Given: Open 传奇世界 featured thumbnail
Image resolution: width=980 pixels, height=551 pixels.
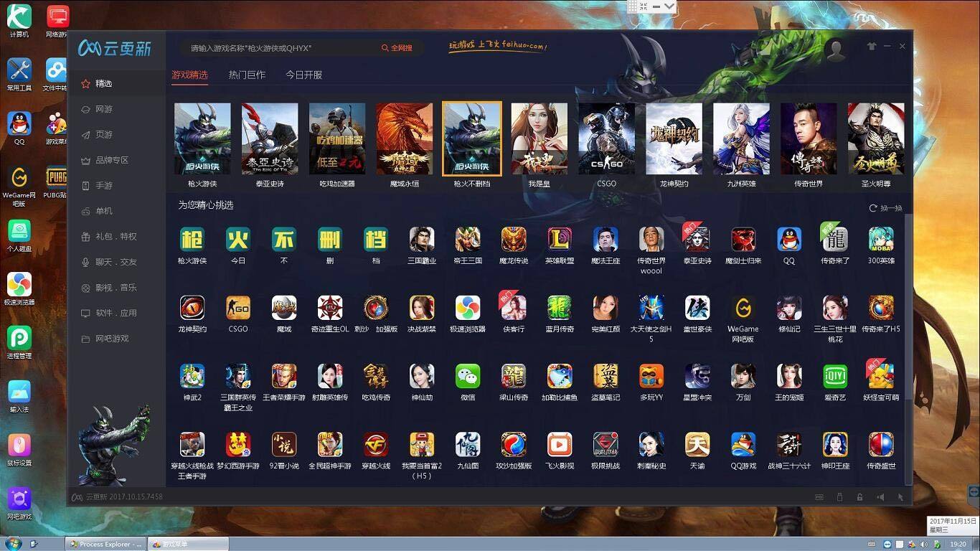Looking at the screenshot, I should click(809, 139).
